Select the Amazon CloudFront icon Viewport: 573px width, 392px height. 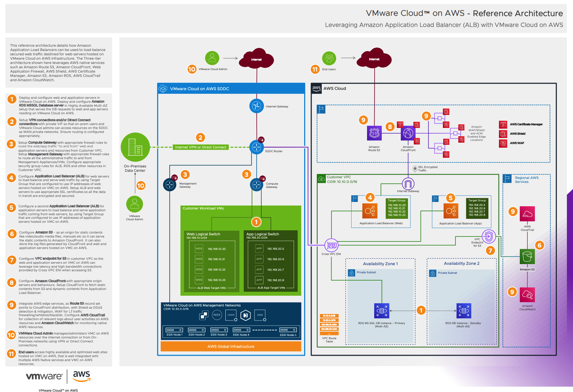pos(408,134)
